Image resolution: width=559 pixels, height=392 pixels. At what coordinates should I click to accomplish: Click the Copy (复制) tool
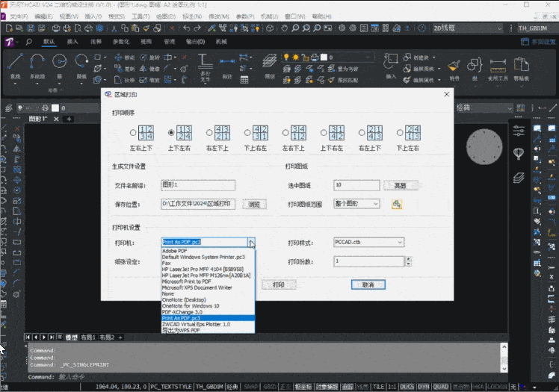pos(124,69)
